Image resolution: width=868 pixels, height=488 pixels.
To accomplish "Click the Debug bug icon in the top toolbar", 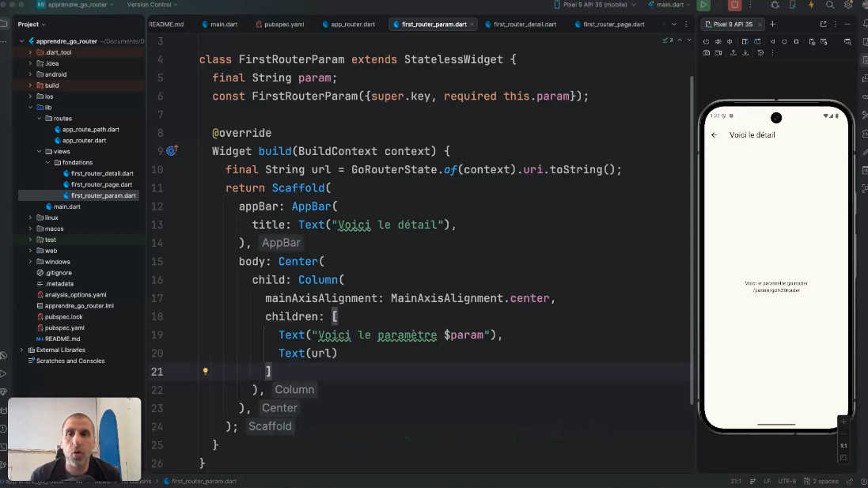I will pos(774,5).
